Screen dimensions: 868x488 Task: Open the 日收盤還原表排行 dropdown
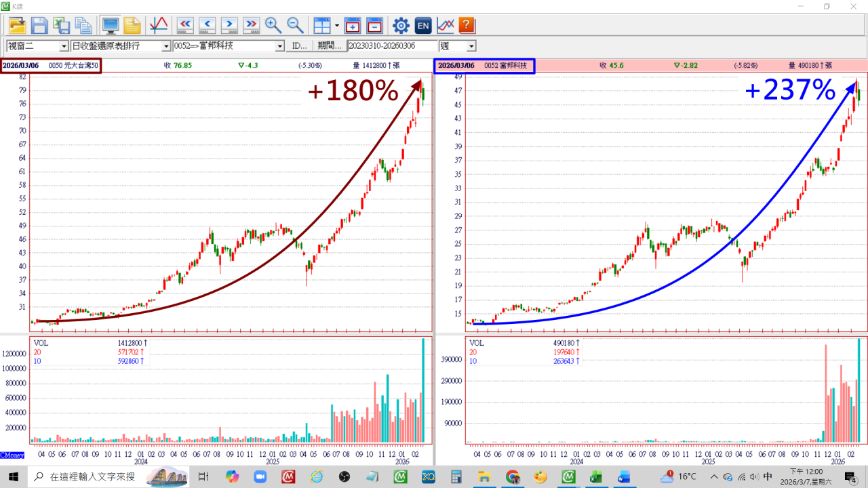point(166,46)
